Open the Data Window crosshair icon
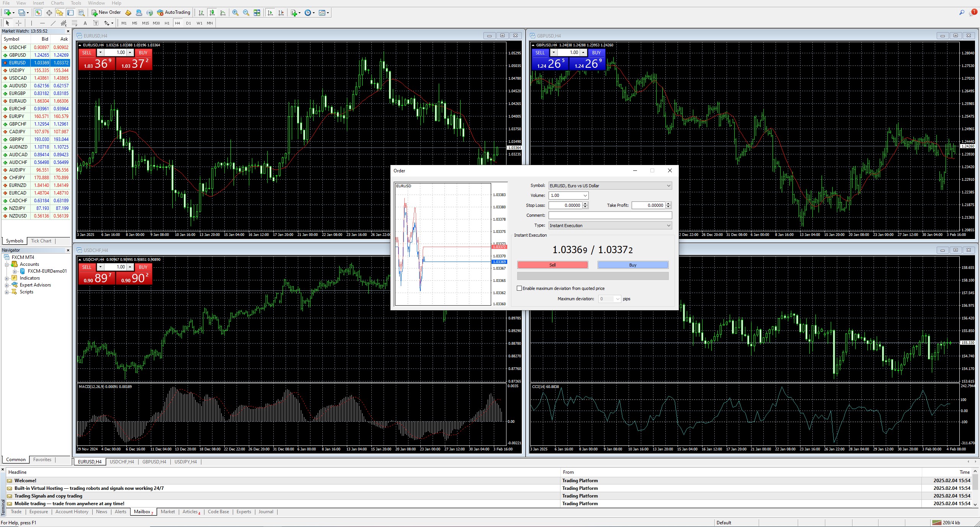The image size is (980, 527). (49, 13)
